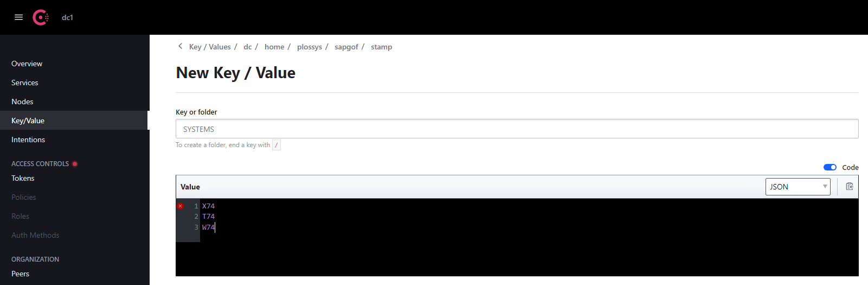Click inside the value code editor

(529, 237)
